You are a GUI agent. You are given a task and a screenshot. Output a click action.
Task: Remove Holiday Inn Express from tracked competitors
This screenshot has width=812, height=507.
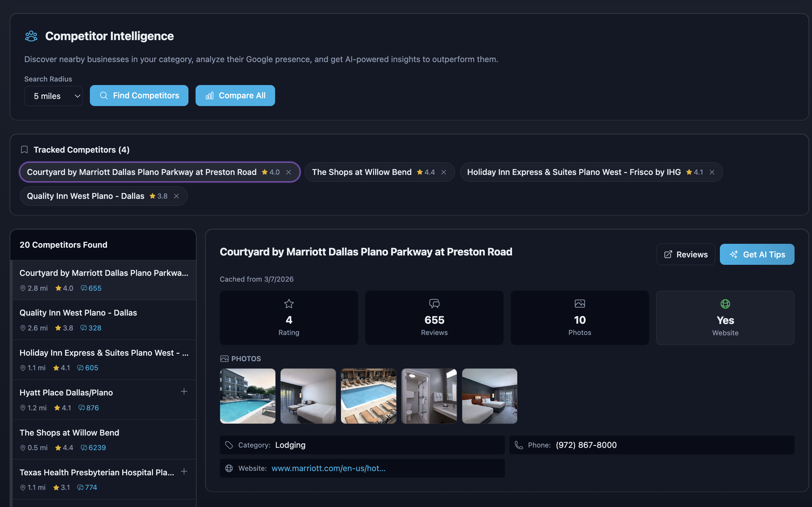click(712, 172)
